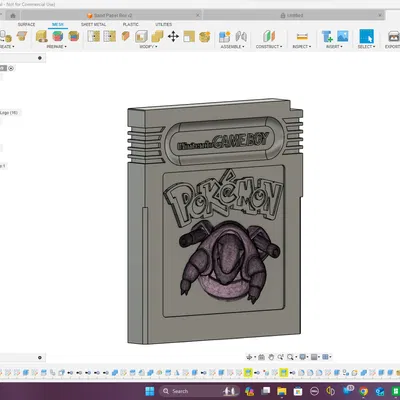Open Grid and Snaps settings icon
The height and width of the screenshot is (400, 400).
click(314, 357)
